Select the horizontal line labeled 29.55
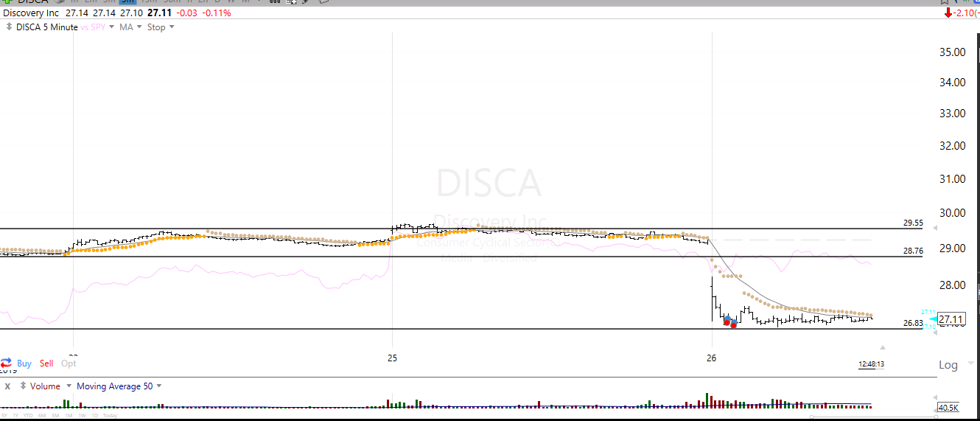 461,229
